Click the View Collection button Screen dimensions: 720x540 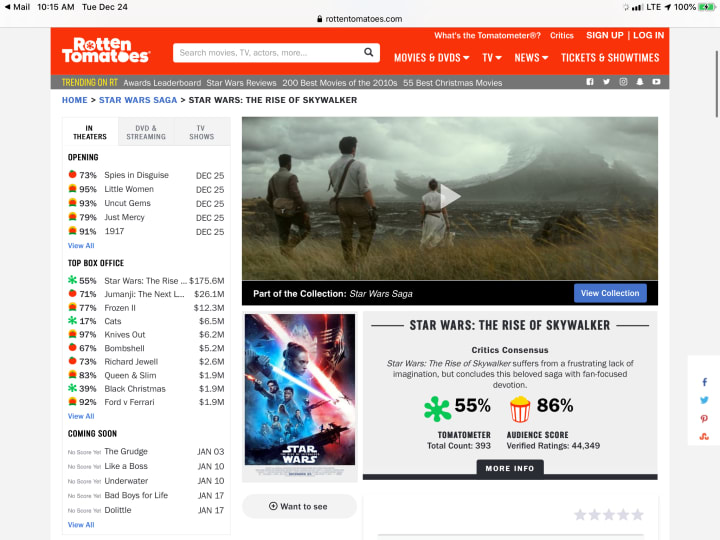[x=610, y=293]
